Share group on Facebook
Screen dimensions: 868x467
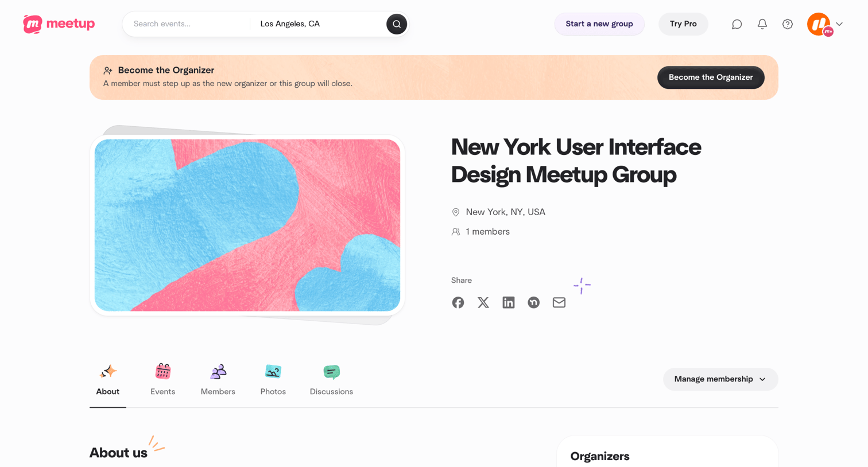point(458,302)
